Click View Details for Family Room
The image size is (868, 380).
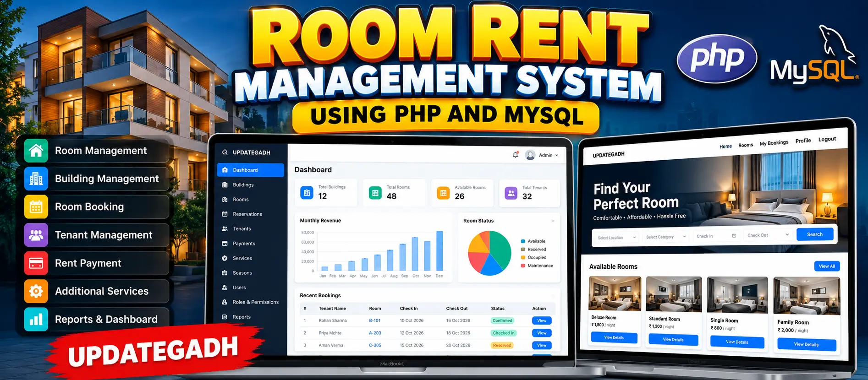coord(807,344)
